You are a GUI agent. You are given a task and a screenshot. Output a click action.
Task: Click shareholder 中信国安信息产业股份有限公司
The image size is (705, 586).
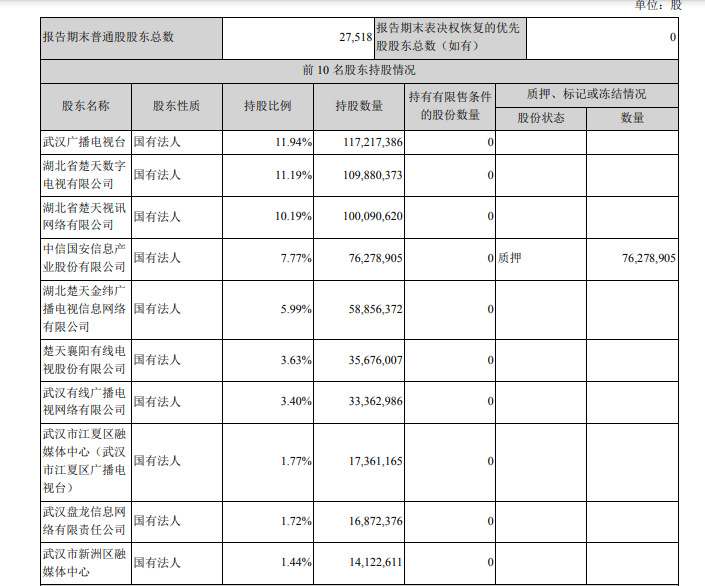84,258
